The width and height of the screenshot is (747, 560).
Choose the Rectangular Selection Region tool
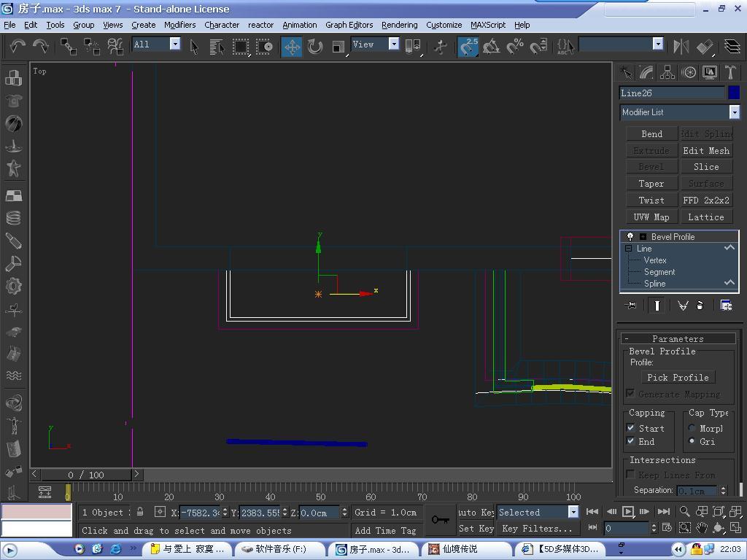coord(241,47)
